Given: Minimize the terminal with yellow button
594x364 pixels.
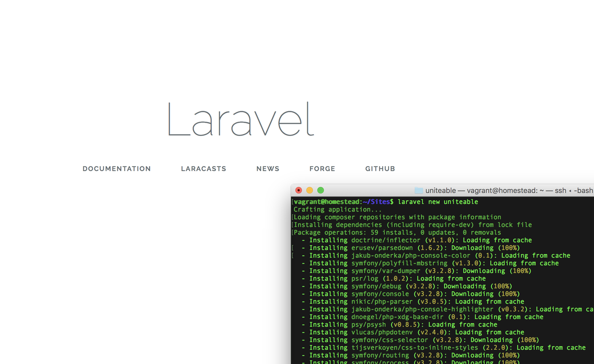Looking at the screenshot, I should 309,190.
